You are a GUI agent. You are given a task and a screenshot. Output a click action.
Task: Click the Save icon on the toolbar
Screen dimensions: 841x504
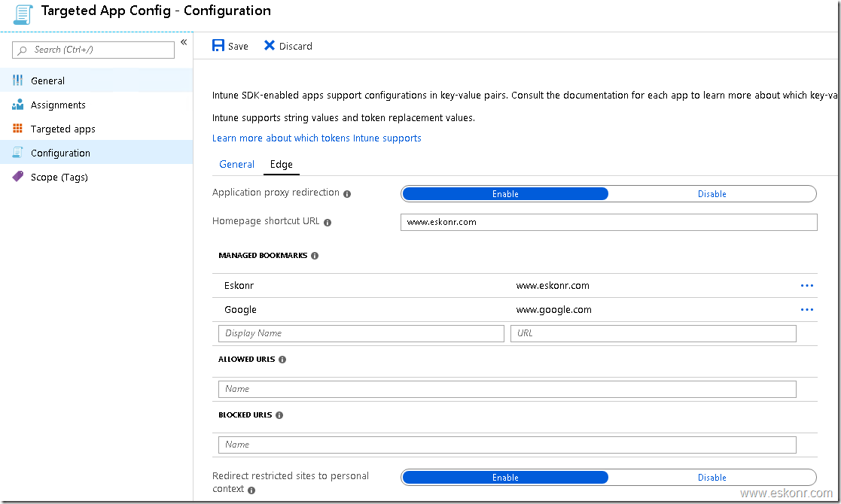pos(218,45)
